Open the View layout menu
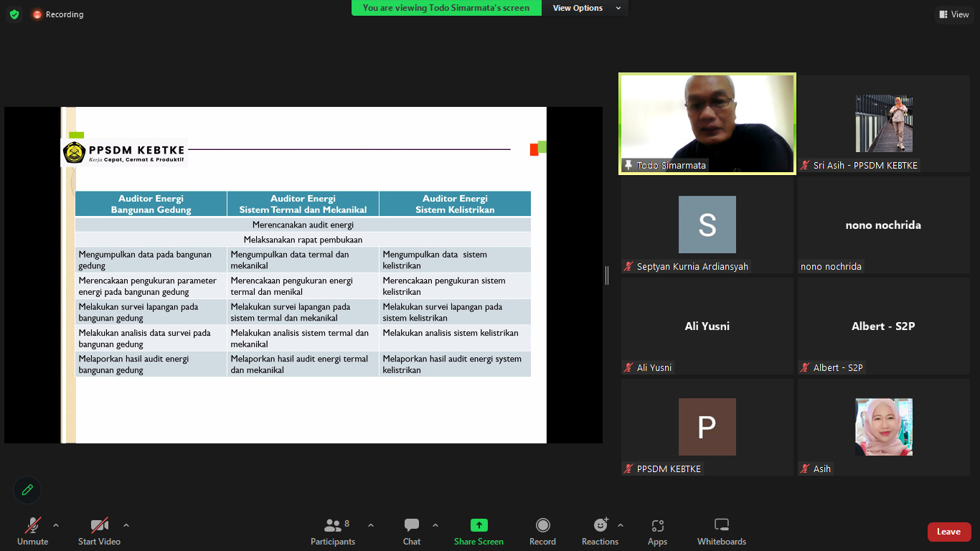The height and width of the screenshot is (551, 980). (953, 14)
